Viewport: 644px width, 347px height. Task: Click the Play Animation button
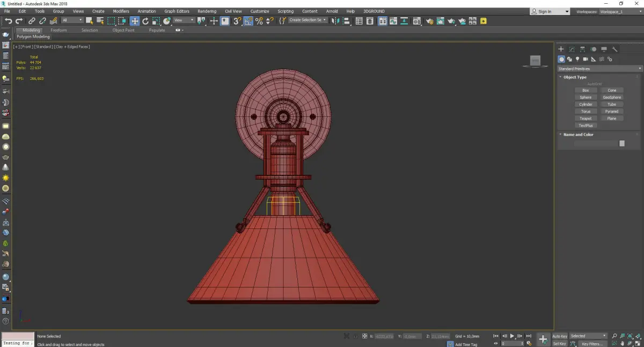click(x=512, y=336)
